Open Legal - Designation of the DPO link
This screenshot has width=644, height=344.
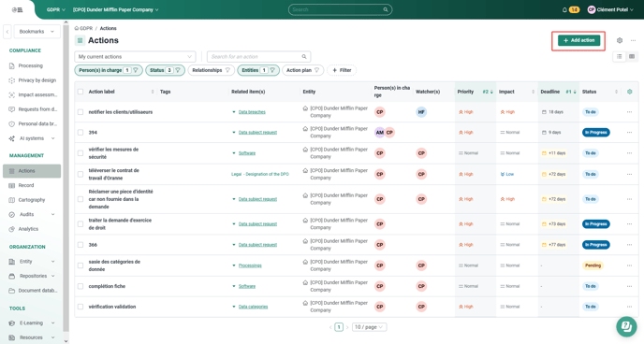point(260,174)
